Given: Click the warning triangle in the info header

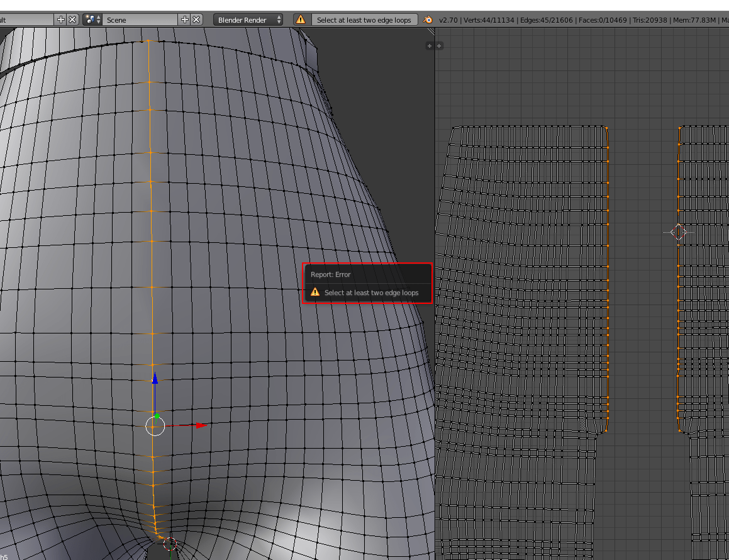Looking at the screenshot, I should point(301,20).
